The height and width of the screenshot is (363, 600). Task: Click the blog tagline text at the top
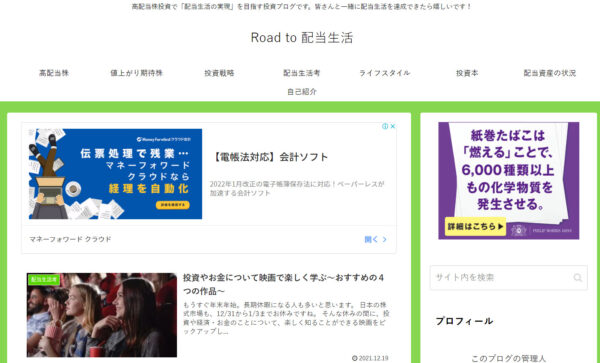tap(302, 7)
